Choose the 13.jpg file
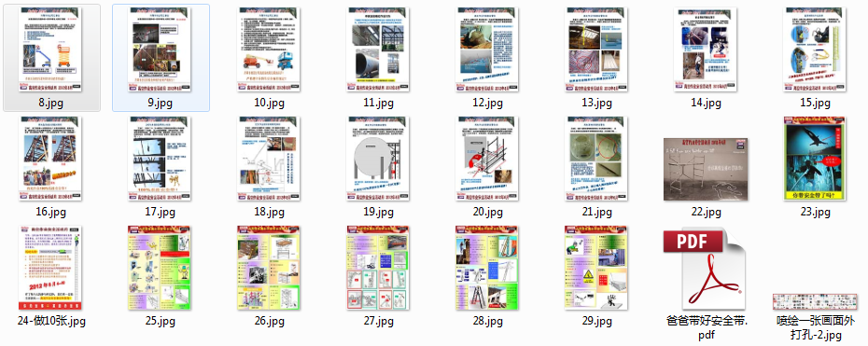Image resolution: width=868 pixels, height=346 pixels. point(596,49)
